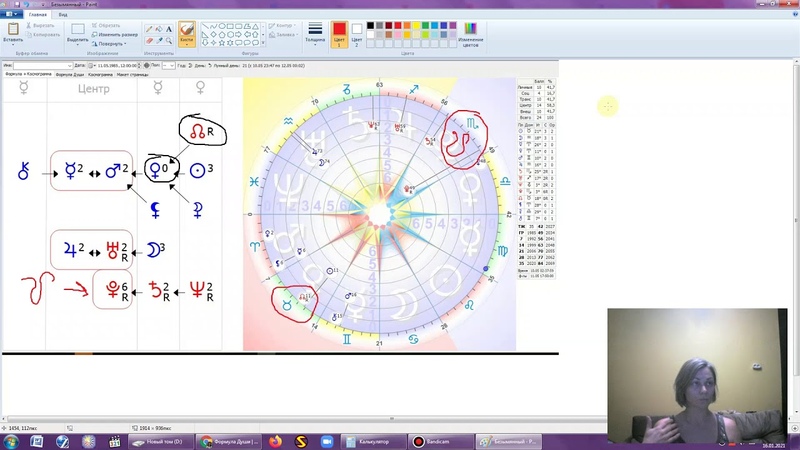Select Цвет 2 background color box
The image size is (800, 450).
[357, 34]
